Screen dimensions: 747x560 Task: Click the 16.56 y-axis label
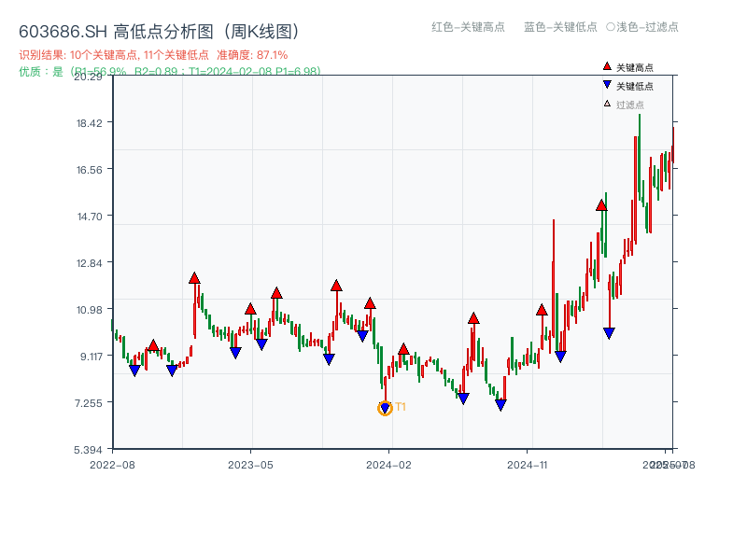(x=90, y=170)
